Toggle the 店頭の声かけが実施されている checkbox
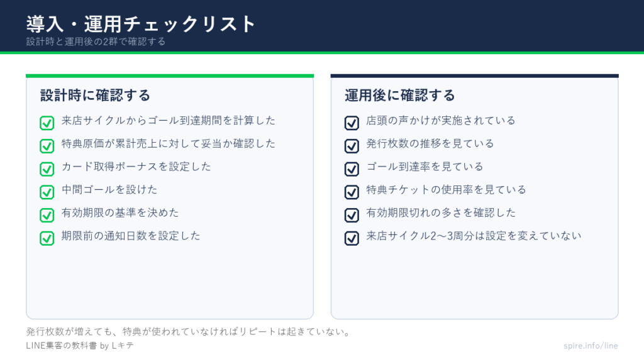 (x=352, y=123)
